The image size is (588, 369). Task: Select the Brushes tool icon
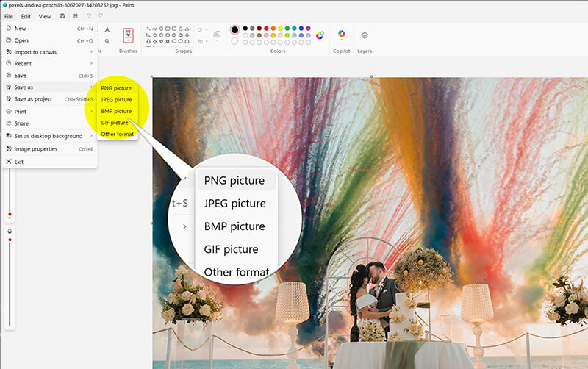click(x=128, y=35)
